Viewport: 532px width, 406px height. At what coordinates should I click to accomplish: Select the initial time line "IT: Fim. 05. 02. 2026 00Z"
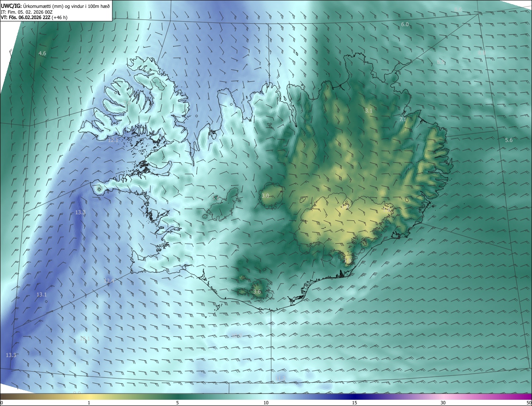pos(27,12)
